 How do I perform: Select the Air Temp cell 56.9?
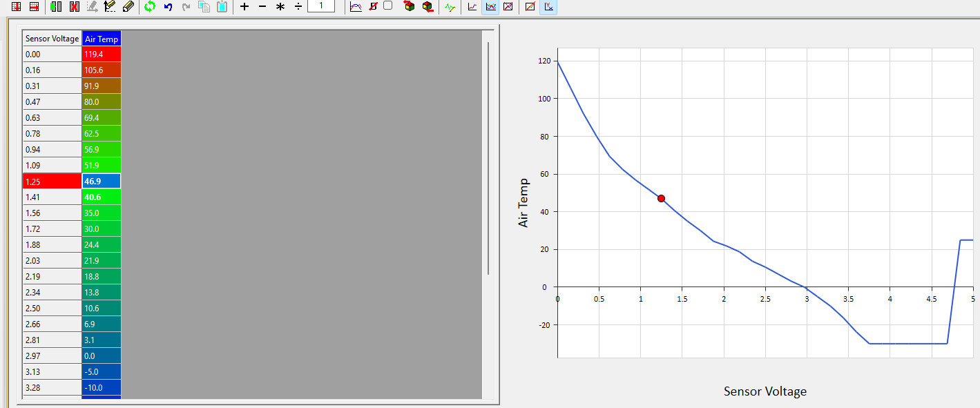[102, 149]
